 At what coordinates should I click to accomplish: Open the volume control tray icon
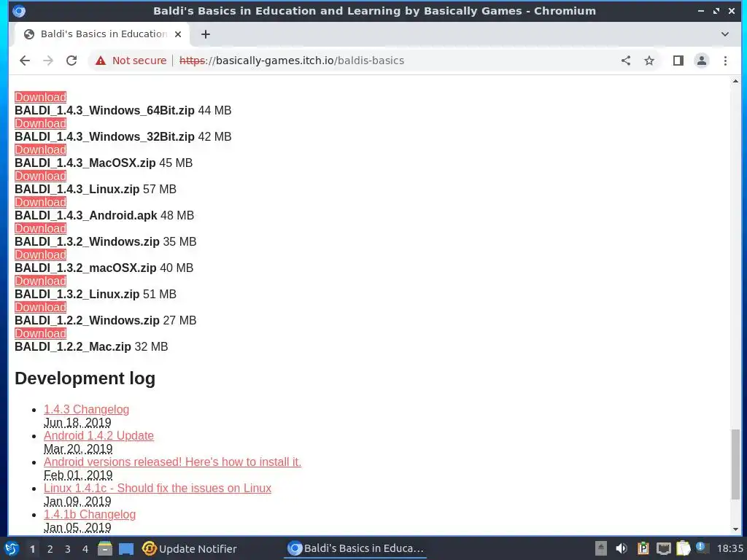(622, 548)
